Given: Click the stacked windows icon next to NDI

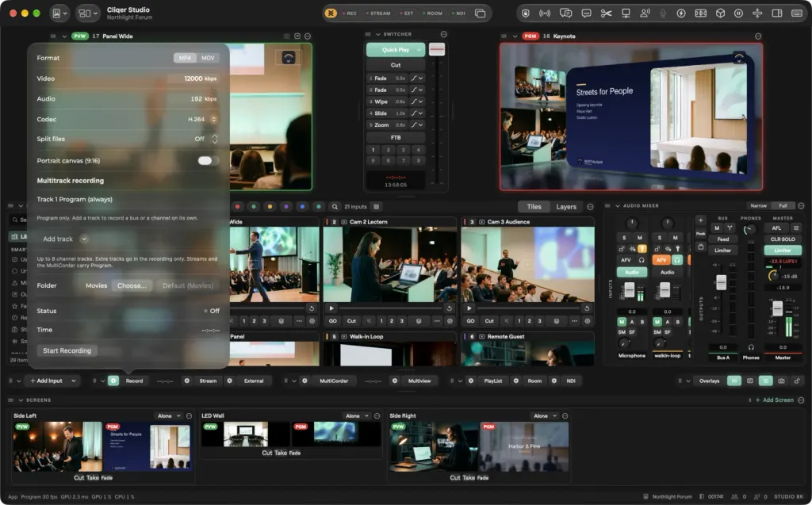Looking at the screenshot, I should pos(480,13).
